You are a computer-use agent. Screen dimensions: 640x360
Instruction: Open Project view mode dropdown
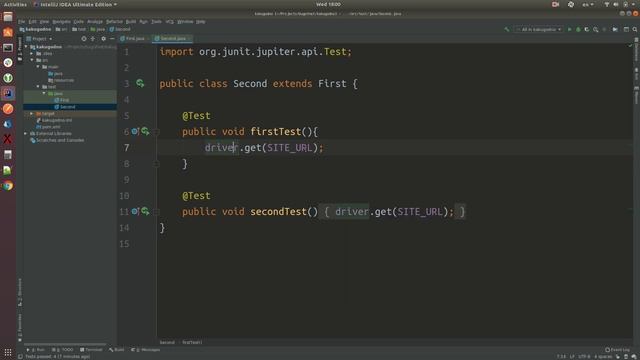pos(40,39)
